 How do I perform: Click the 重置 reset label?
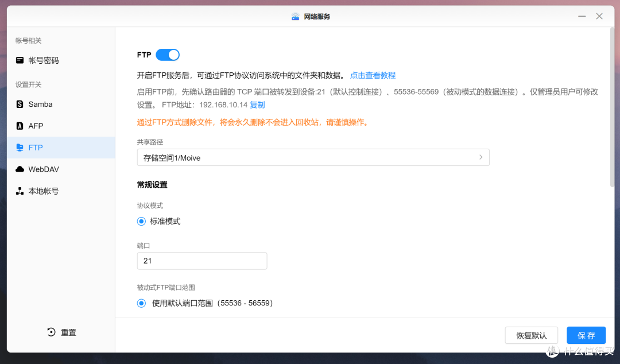[x=68, y=332]
